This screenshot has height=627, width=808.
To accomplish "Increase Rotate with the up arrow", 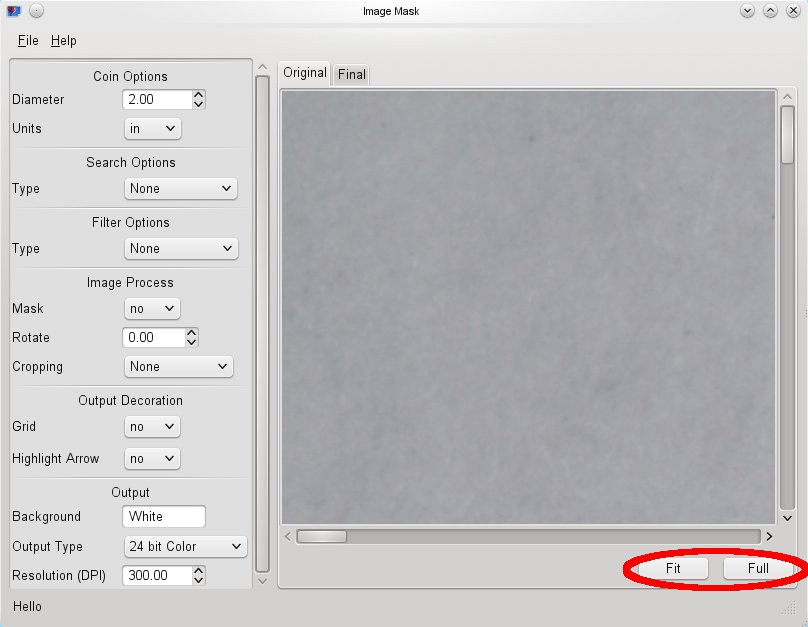I will pos(192,333).
